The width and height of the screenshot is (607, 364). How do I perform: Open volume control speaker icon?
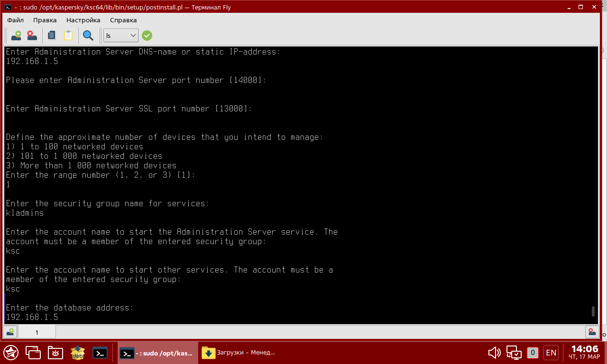point(495,353)
